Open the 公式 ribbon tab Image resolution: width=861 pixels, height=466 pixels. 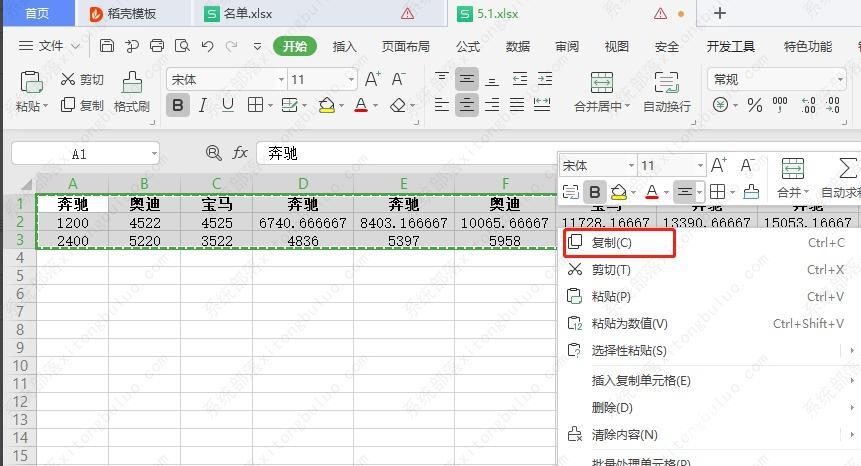[x=468, y=47]
